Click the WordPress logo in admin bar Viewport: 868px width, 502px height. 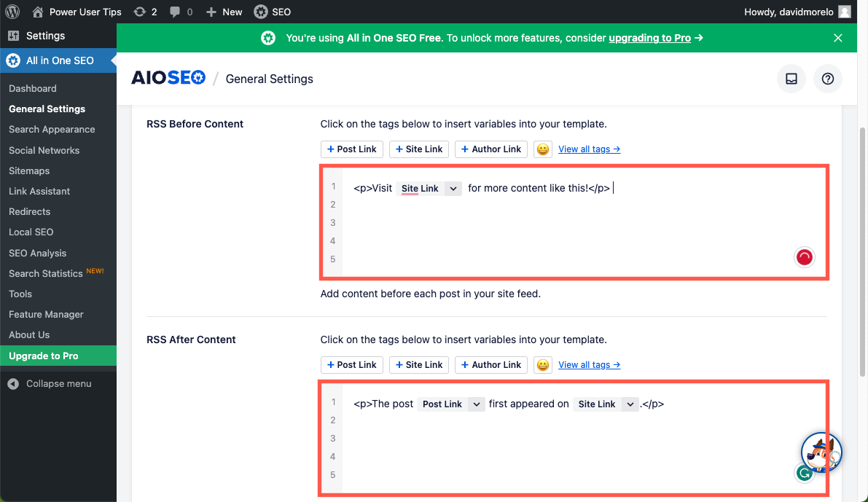12,11
